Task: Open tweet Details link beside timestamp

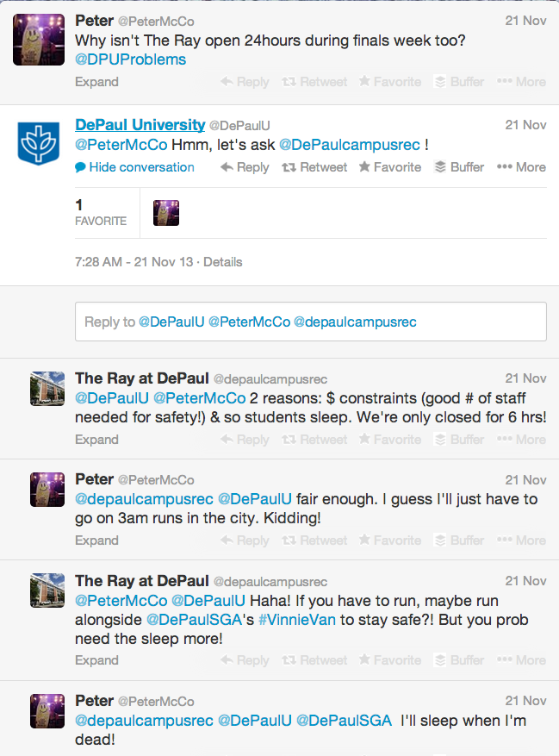Action: tap(223, 262)
